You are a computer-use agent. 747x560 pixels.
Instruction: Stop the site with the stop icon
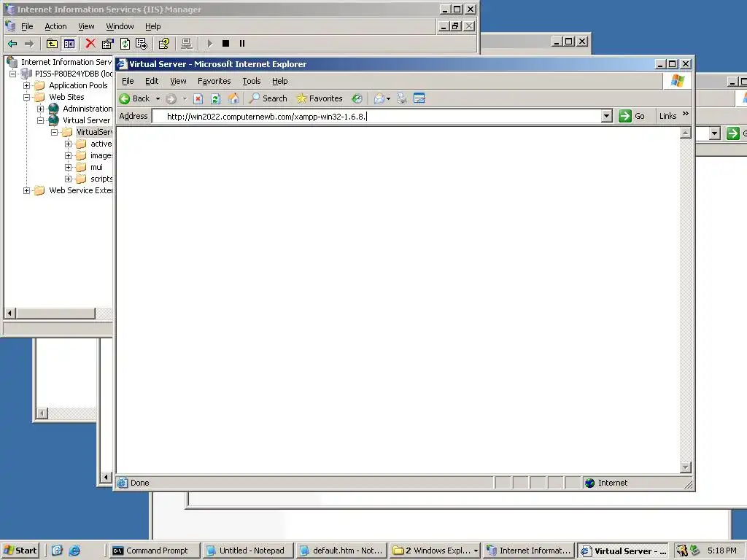(x=226, y=43)
